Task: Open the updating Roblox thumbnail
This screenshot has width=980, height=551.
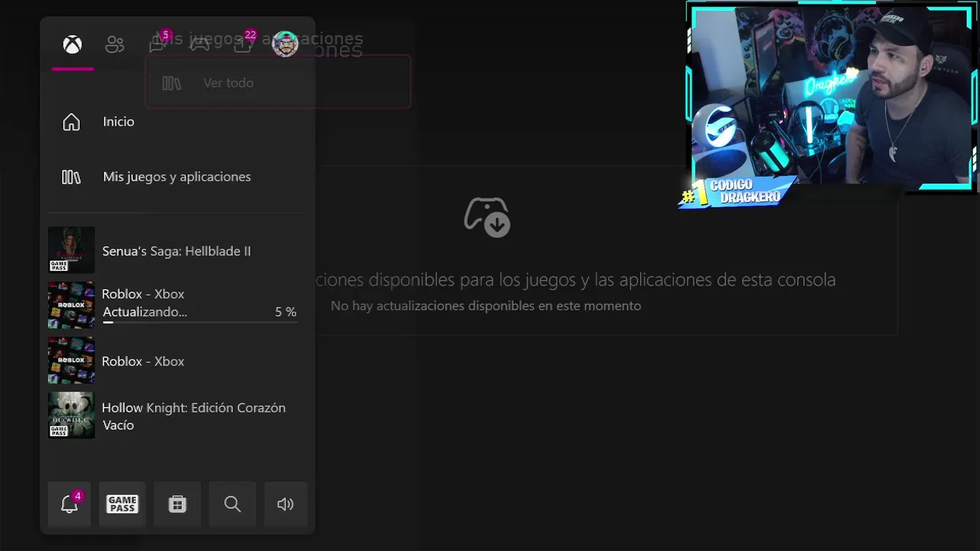Action: pos(71,305)
